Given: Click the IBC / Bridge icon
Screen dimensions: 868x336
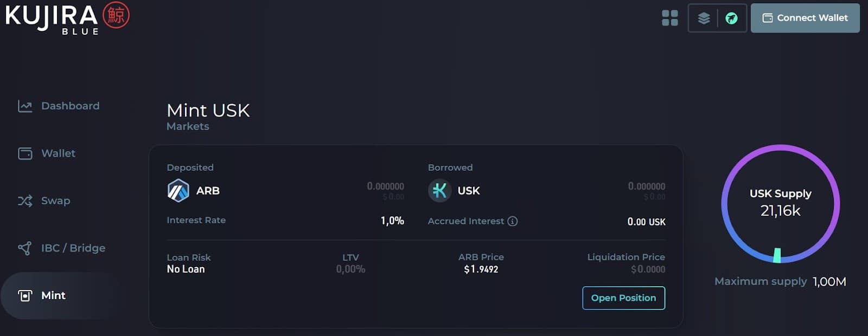Looking at the screenshot, I should [x=25, y=248].
